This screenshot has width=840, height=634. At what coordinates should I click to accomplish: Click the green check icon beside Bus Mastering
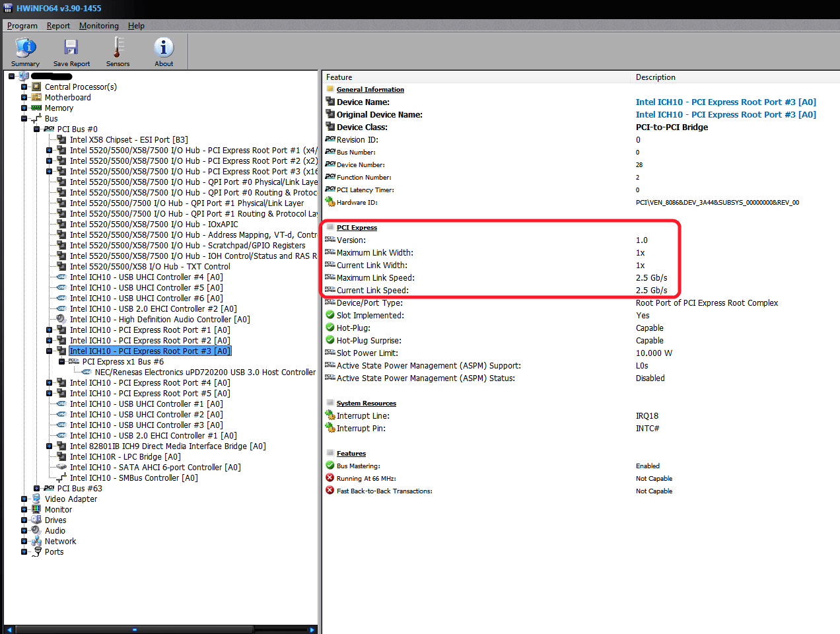[330, 466]
